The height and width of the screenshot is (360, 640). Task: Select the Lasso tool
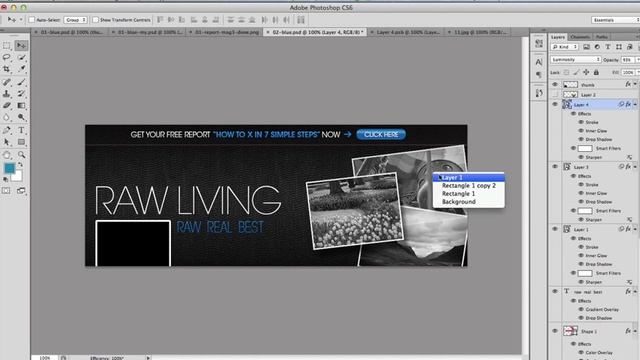pos(7,57)
